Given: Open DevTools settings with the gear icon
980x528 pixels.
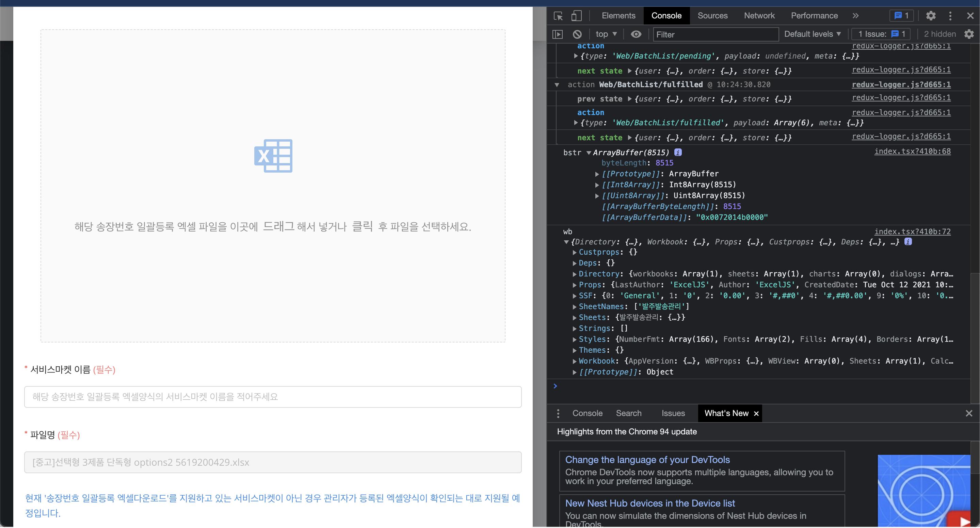Looking at the screenshot, I should coord(931,16).
